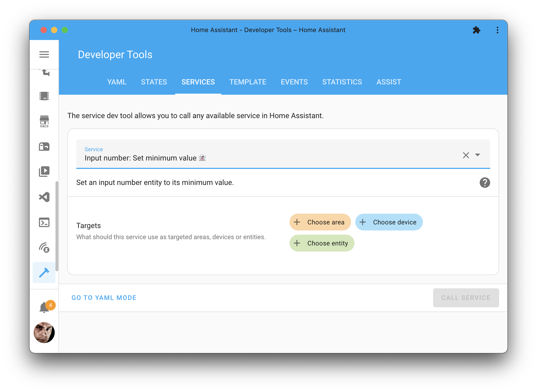
Task: Click CALL SERVICE button
Action: click(x=466, y=298)
